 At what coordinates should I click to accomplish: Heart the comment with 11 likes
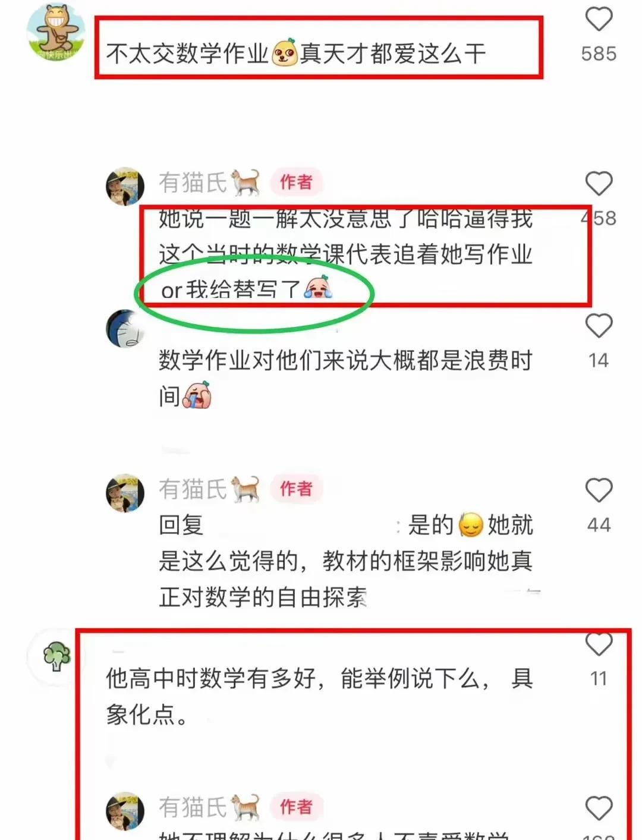click(x=599, y=644)
